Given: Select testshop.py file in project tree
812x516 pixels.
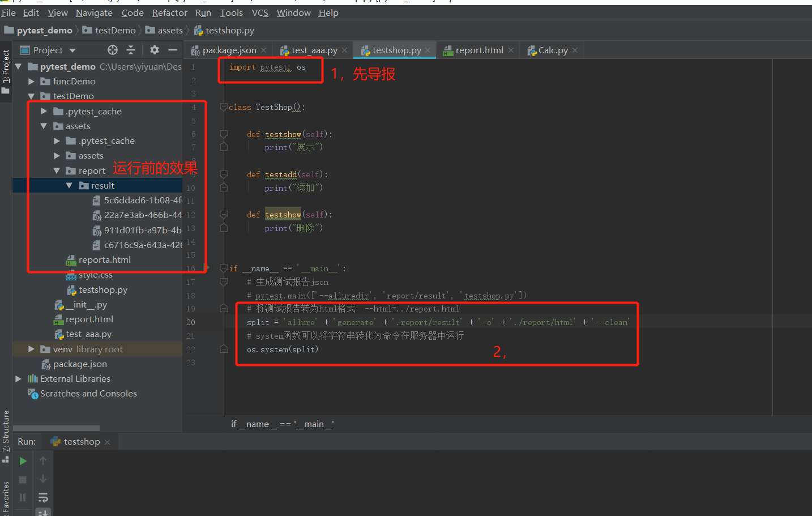Looking at the screenshot, I should pos(97,289).
